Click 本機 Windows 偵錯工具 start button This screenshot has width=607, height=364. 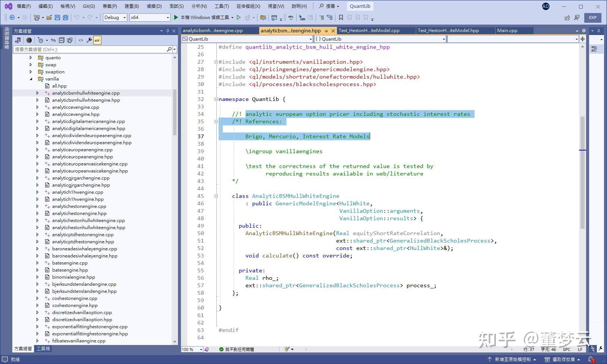(201, 18)
